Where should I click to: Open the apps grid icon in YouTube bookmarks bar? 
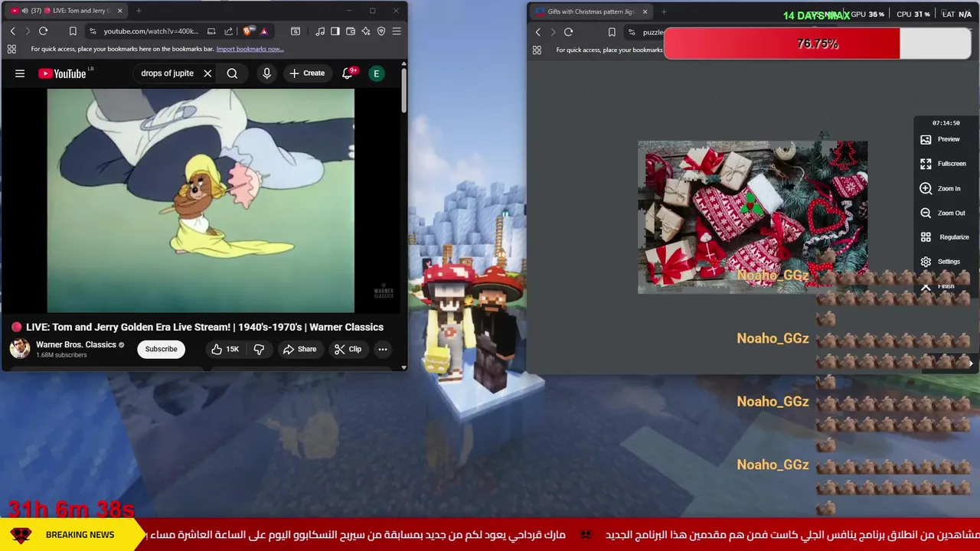coord(11,49)
